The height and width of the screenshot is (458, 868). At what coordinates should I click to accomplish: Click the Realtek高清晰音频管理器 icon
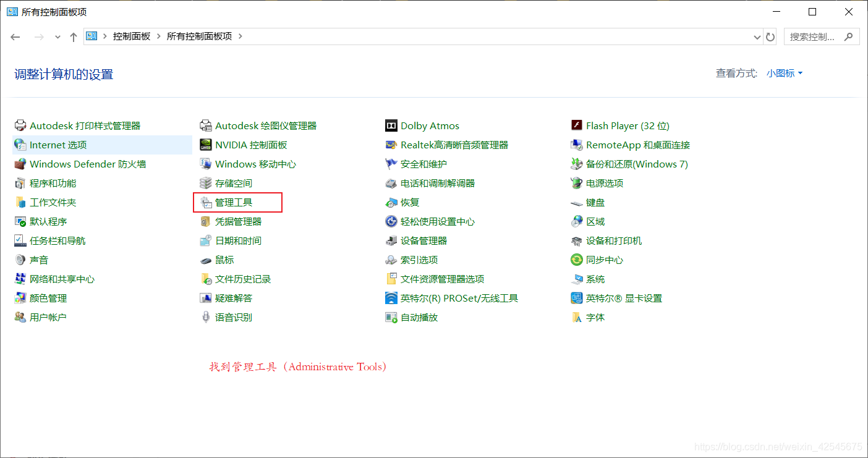391,145
